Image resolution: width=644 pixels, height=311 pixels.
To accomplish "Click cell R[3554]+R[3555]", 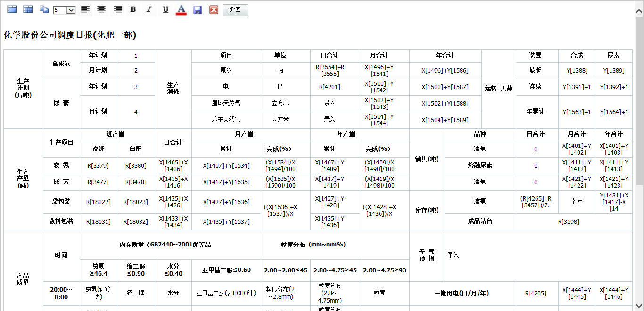I will 335,71.
